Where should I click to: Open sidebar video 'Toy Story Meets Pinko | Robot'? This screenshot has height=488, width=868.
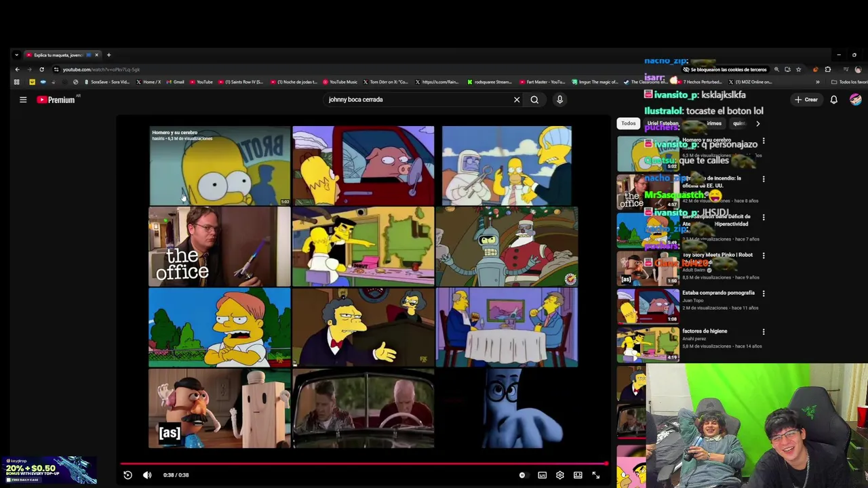717,255
